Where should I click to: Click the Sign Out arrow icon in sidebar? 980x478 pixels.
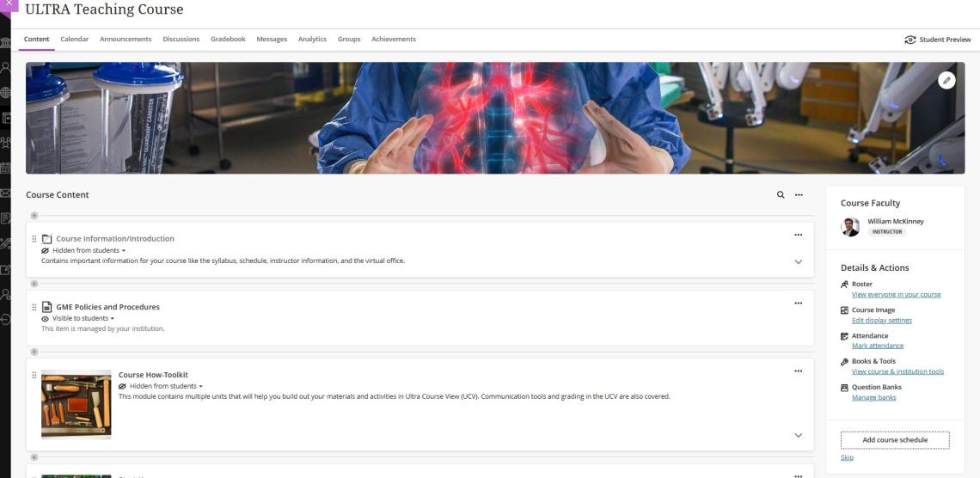click(6, 319)
